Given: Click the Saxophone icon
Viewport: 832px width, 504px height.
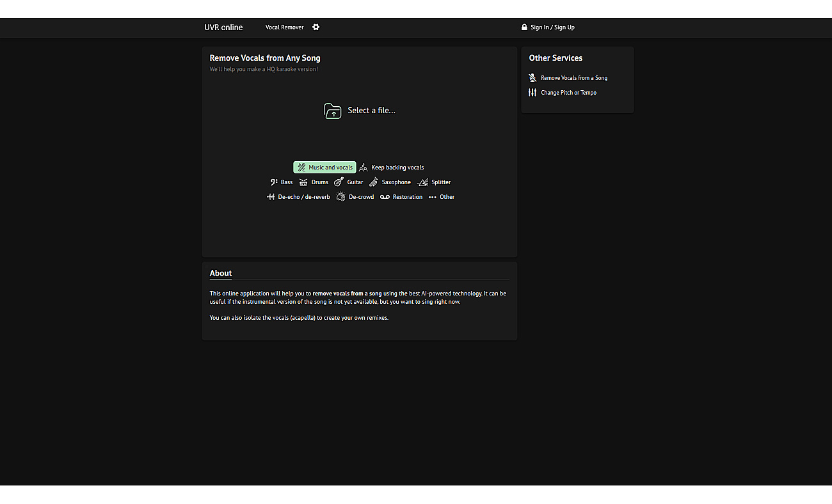Looking at the screenshot, I should pyautogui.click(x=374, y=182).
